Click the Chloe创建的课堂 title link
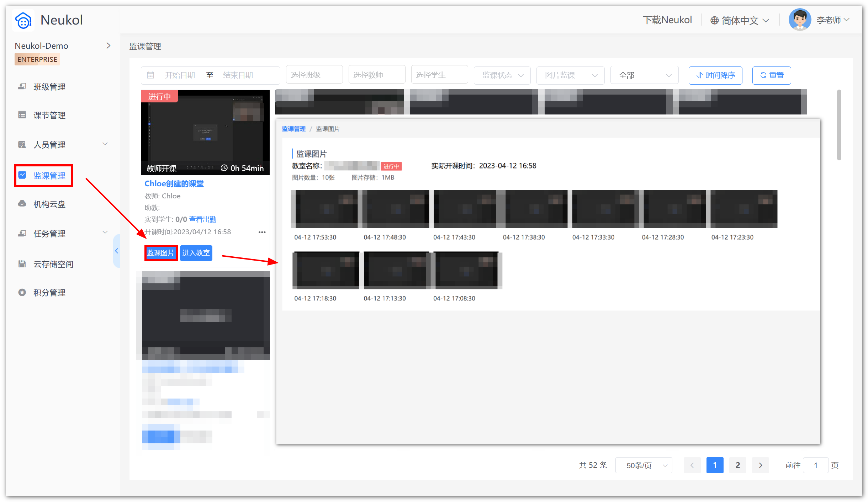This screenshot has height=502, width=868. [x=174, y=183]
